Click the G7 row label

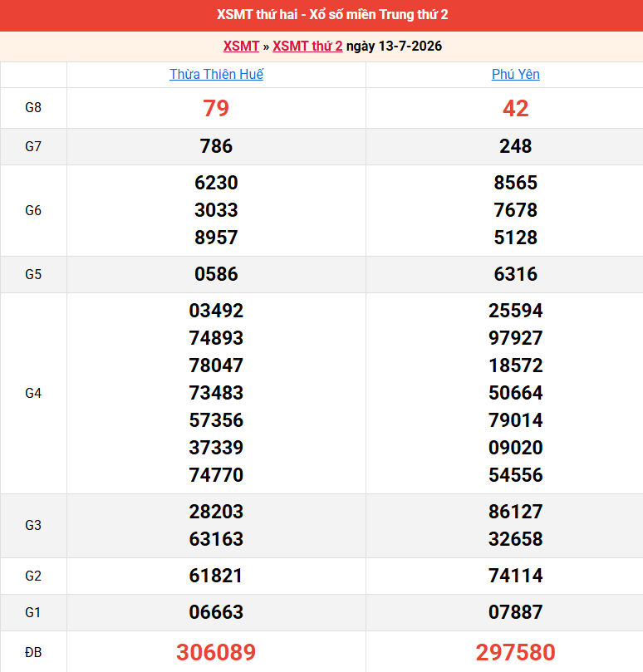point(33,146)
